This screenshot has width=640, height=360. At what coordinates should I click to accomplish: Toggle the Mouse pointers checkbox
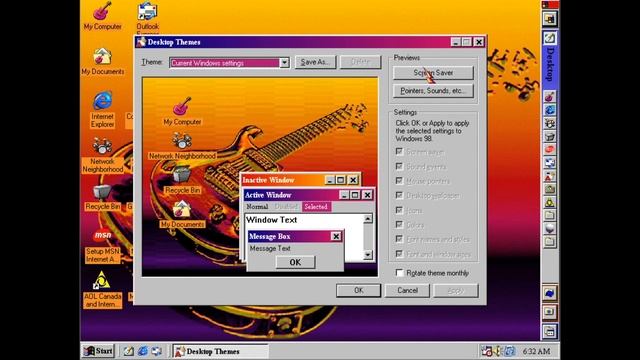pos(399,181)
